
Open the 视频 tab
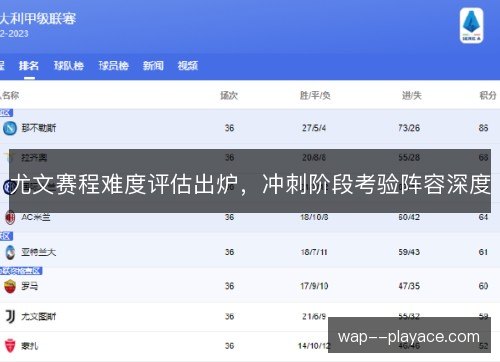pos(188,66)
